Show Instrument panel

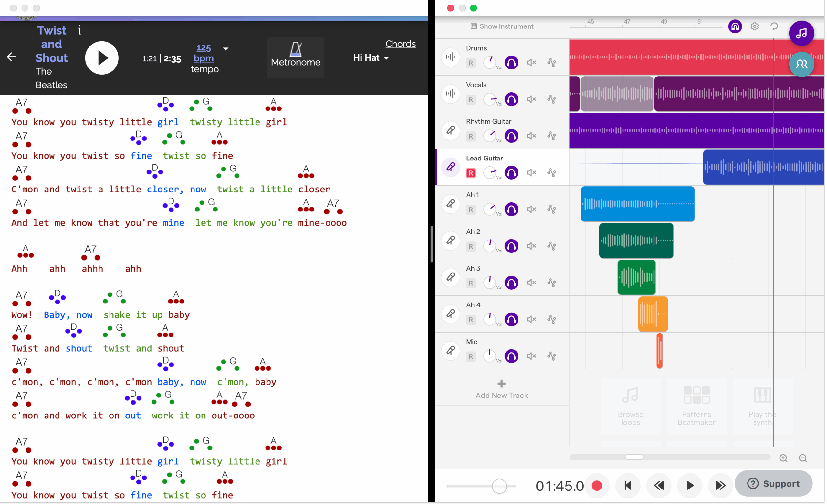[502, 26]
